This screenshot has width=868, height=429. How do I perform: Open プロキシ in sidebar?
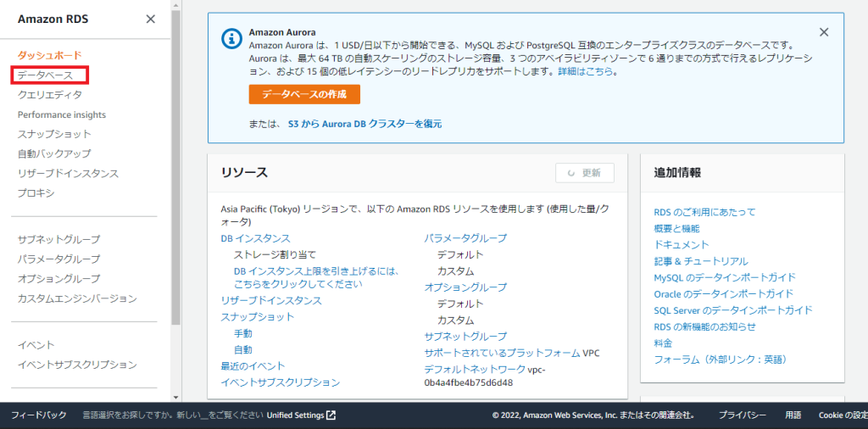click(36, 192)
